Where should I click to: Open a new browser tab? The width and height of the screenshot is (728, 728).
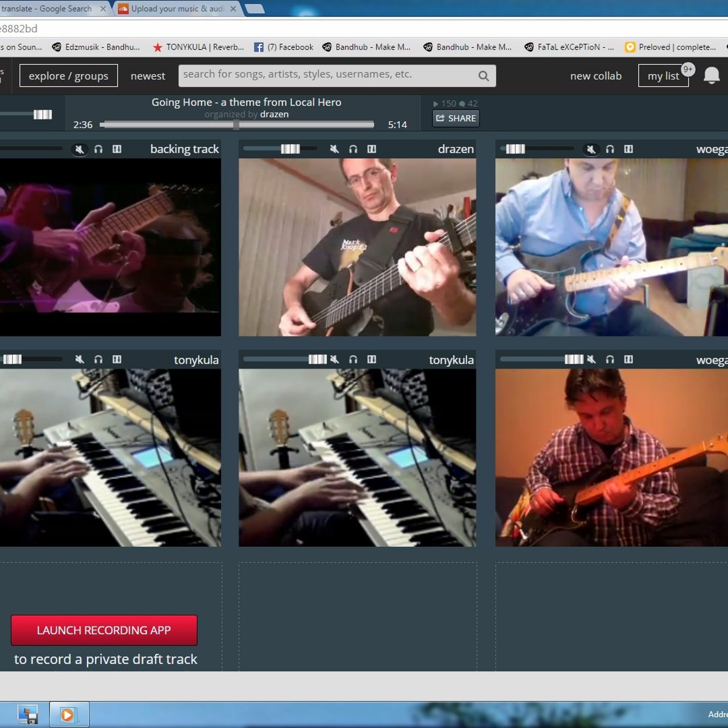(255, 8)
